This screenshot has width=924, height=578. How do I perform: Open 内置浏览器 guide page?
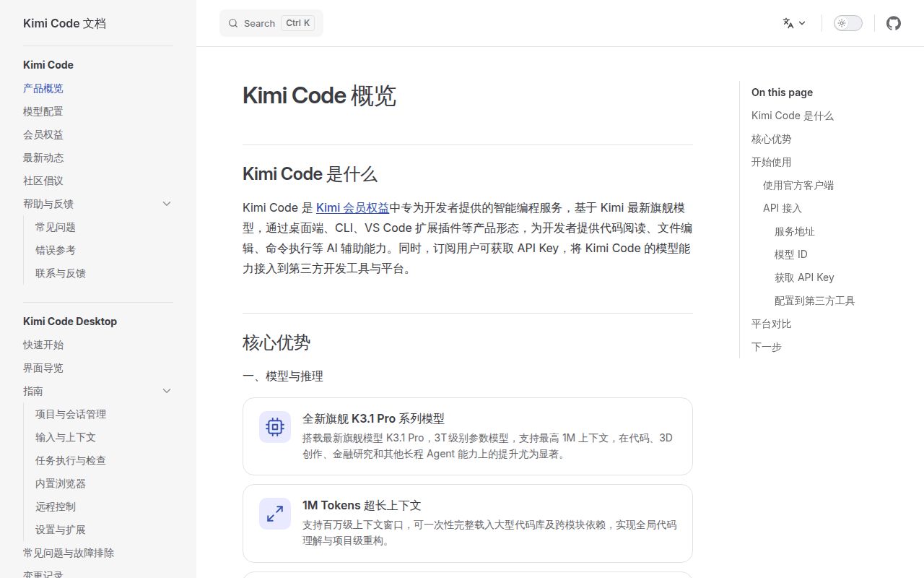coord(61,483)
